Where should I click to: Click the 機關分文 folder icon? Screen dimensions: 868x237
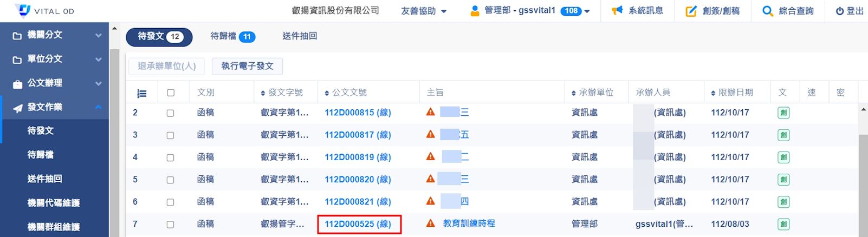pos(17,36)
